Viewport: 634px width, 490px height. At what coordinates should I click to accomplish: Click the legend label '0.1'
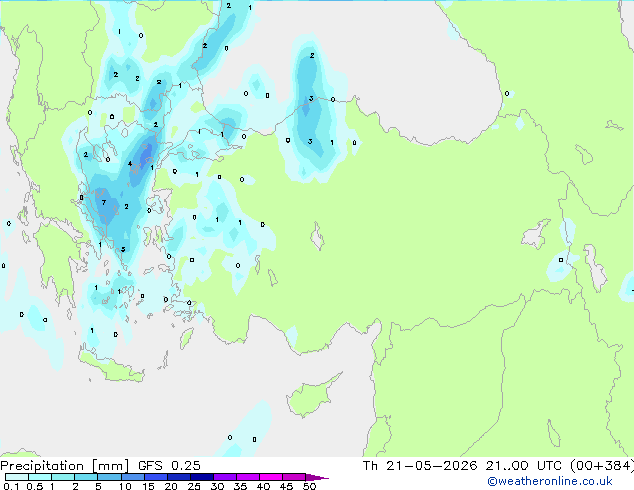pos(11,486)
